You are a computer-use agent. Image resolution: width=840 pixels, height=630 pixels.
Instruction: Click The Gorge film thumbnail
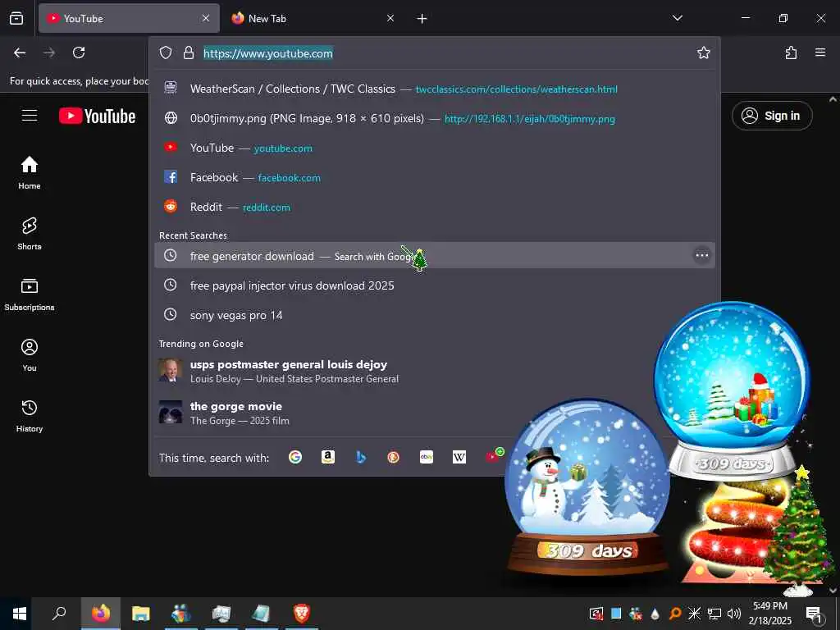pos(171,412)
